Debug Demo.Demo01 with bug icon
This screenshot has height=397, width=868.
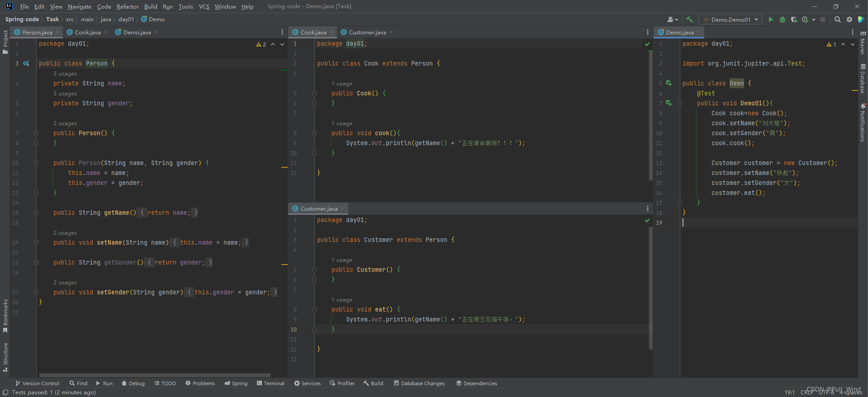click(x=783, y=19)
